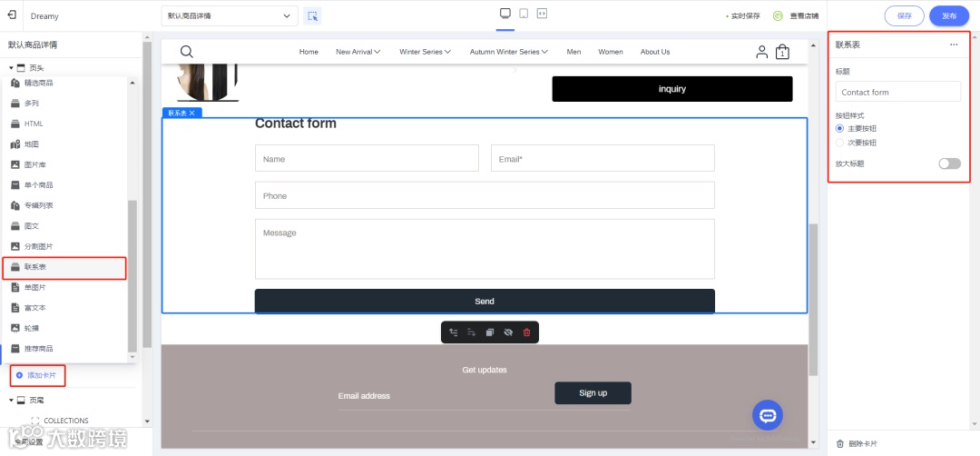Close the 联系表 blue section tag
Image resolution: width=980 pixels, height=456 pixels.
(x=191, y=114)
